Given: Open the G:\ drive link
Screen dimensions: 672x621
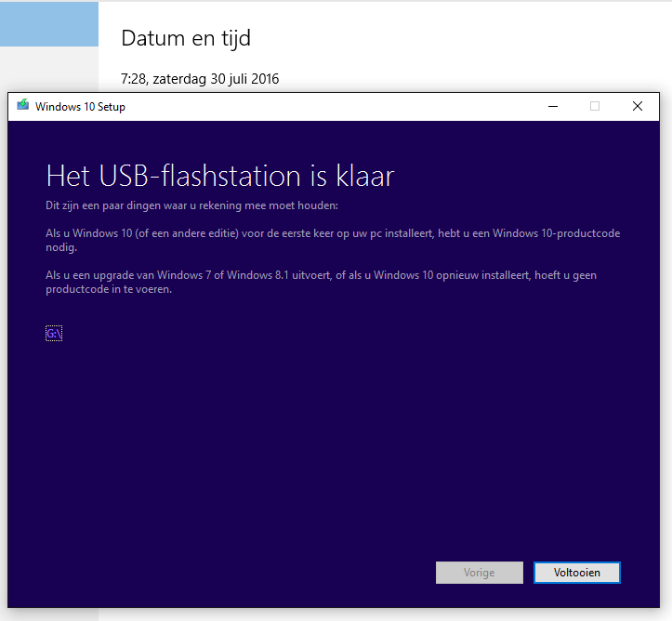Looking at the screenshot, I should [54, 334].
